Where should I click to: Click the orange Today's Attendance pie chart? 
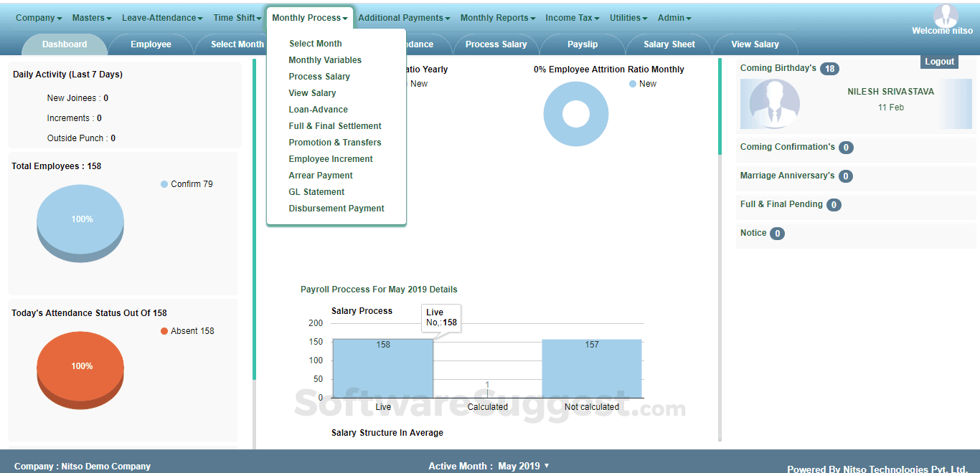tap(80, 370)
